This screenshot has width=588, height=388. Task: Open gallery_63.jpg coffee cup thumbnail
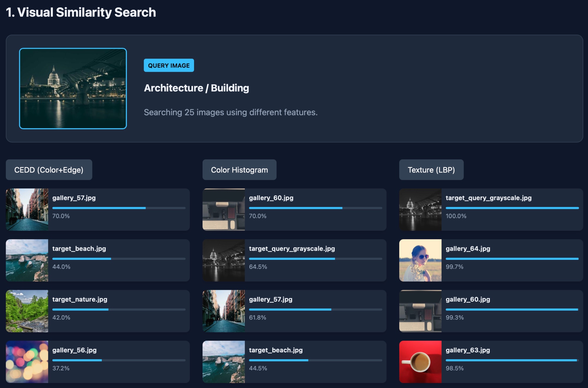tap(420, 362)
